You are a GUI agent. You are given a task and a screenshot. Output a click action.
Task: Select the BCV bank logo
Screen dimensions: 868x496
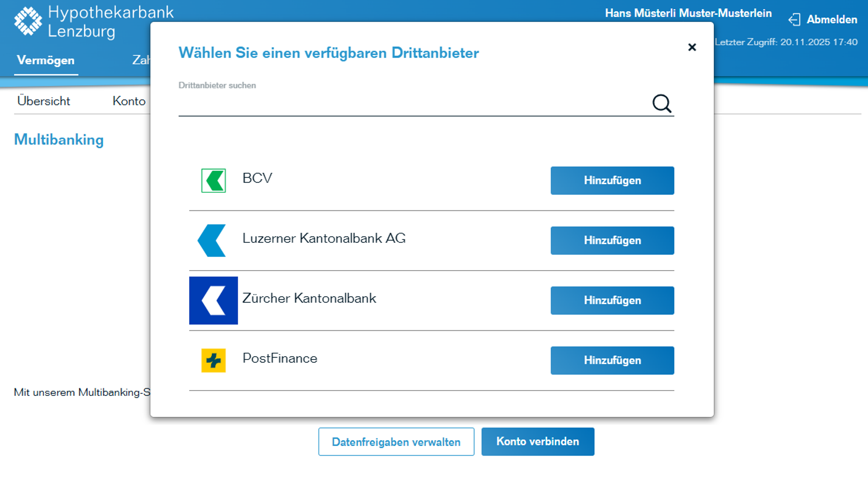coord(213,180)
